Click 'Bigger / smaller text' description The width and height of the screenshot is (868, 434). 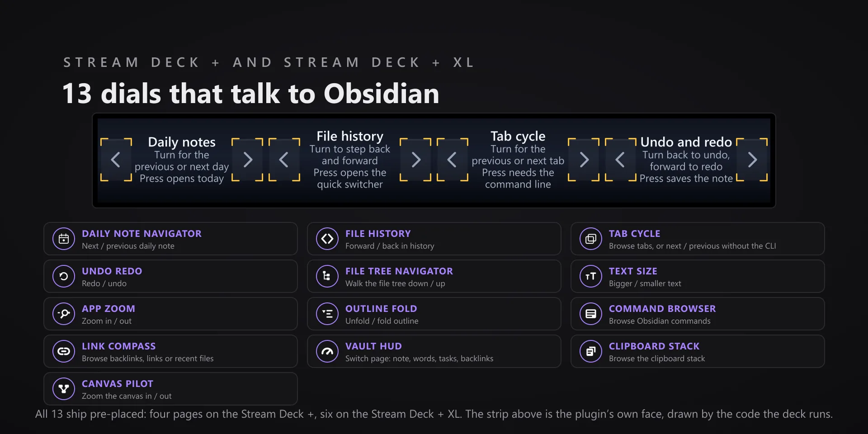[645, 283]
